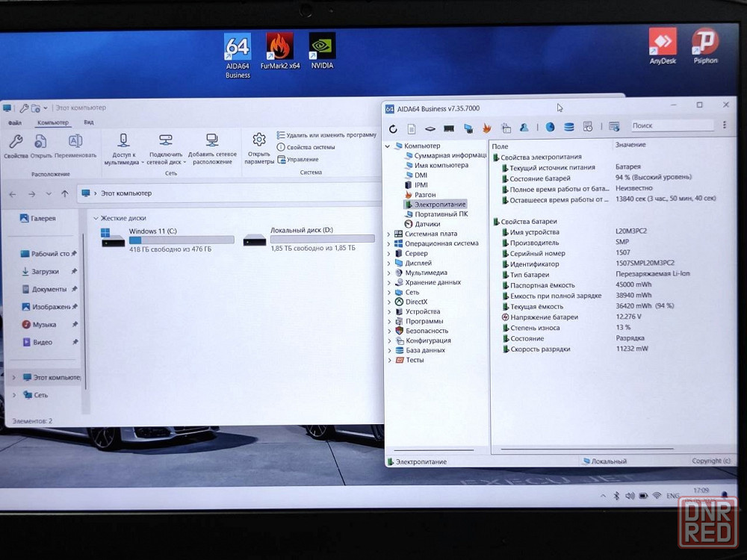Open NVIDIA desktop shortcut
747x560 pixels.
(322, 51)
